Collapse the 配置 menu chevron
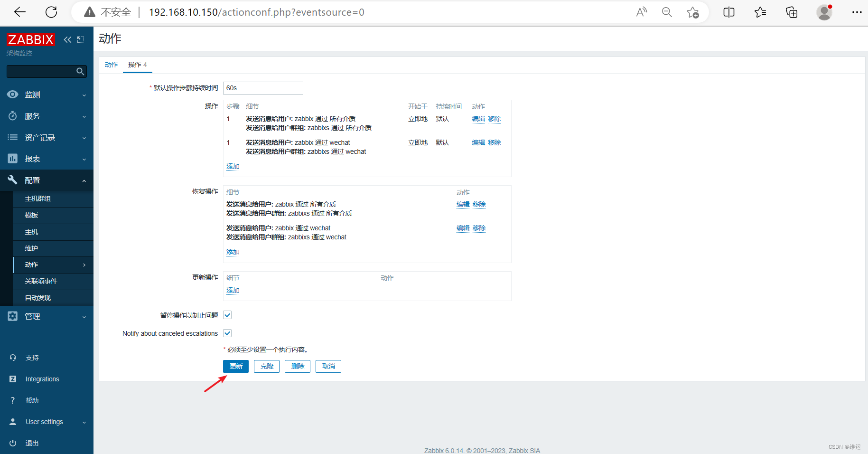The height and width of the screenshot is (454, 868). point(84,180)
